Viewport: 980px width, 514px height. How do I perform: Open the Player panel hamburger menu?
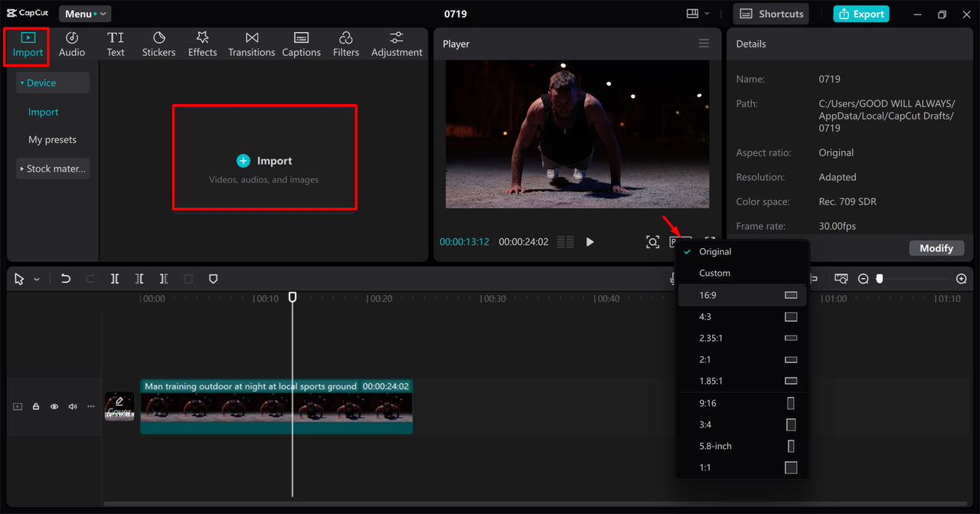coord(704,44)
